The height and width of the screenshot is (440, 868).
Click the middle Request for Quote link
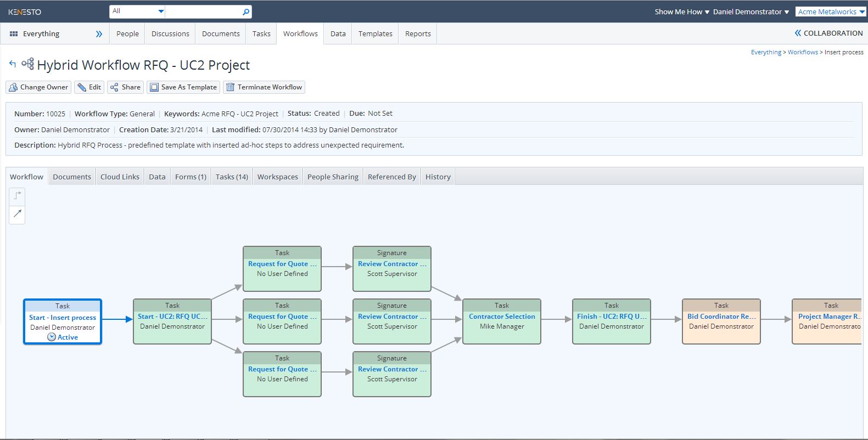(x=282, y=317)
